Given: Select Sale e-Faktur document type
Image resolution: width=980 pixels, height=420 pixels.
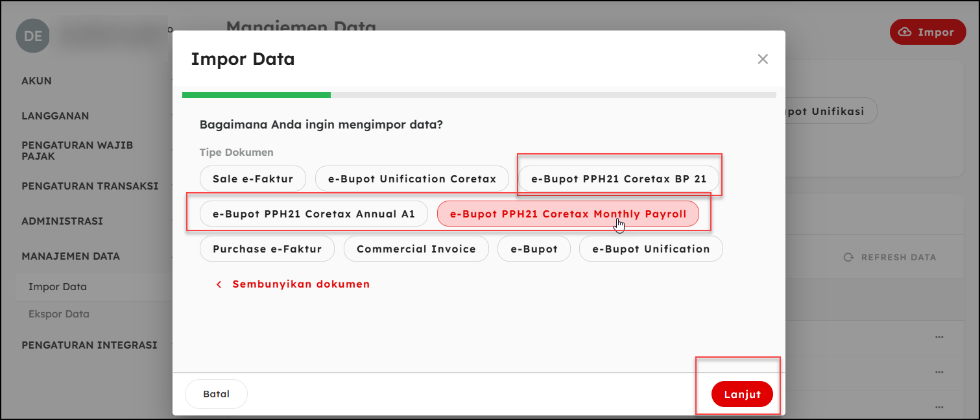Looking at the screenshot, I should pos(252,179).
